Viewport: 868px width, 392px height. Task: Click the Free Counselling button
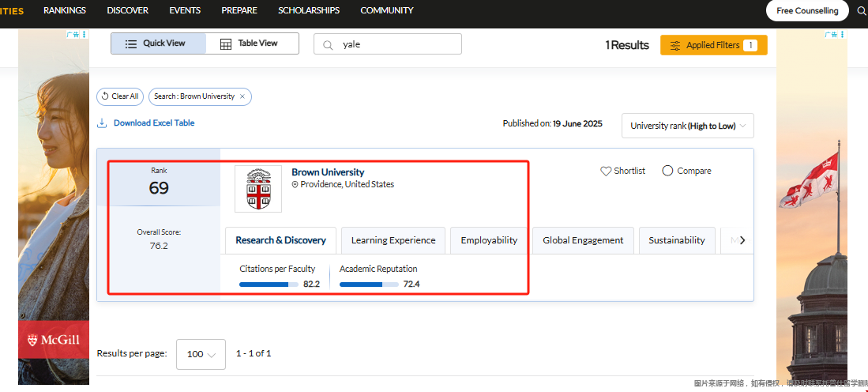(807, 11)
